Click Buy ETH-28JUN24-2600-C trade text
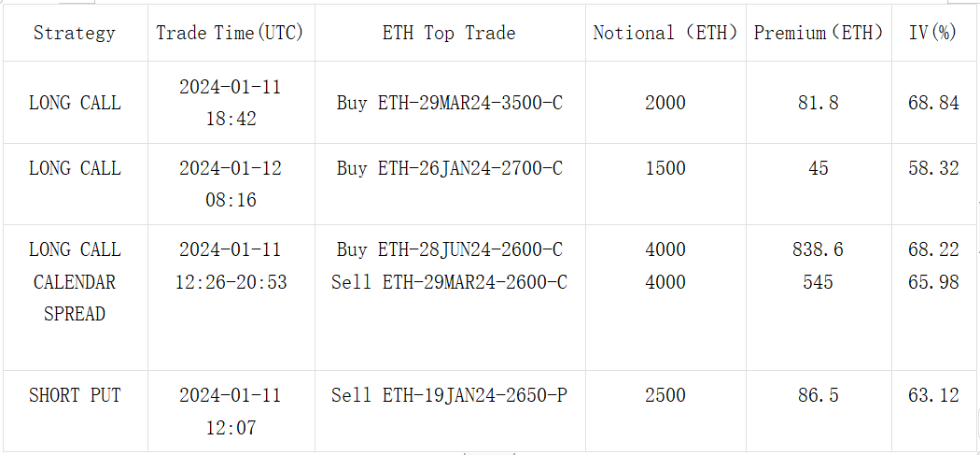Viewport: 980px width, 455px height. pos(449,249)
